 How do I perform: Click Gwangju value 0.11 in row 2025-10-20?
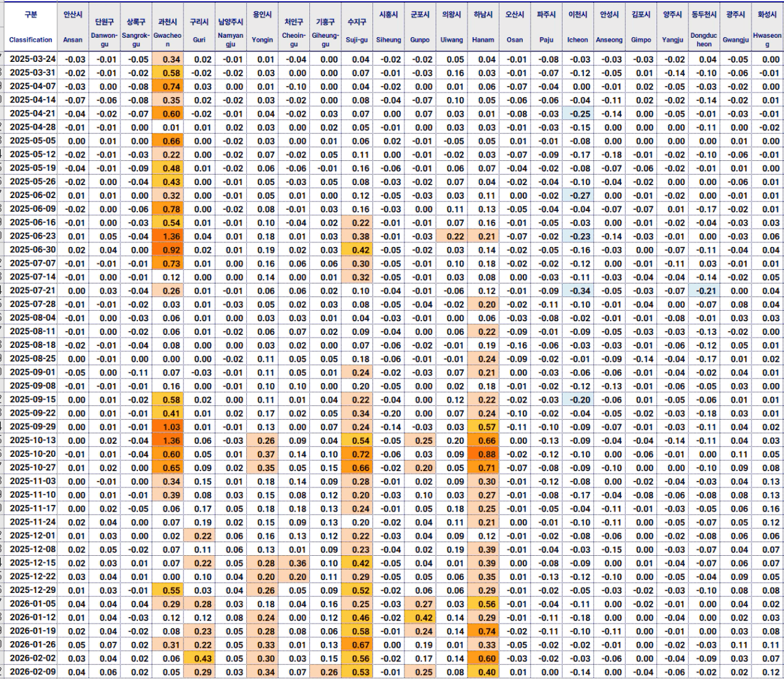click(x=736, y=454)
